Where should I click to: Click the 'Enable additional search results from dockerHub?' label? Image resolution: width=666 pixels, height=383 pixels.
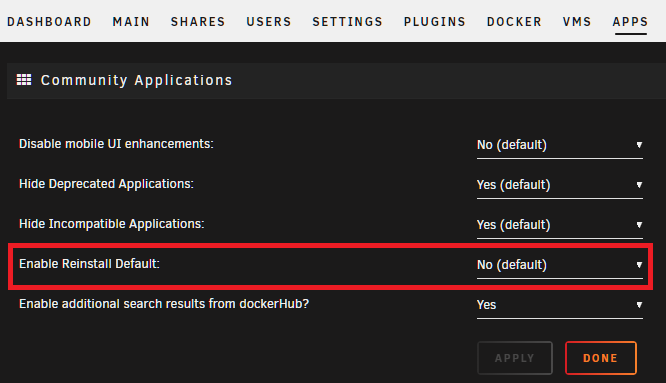tap(164, 304)
